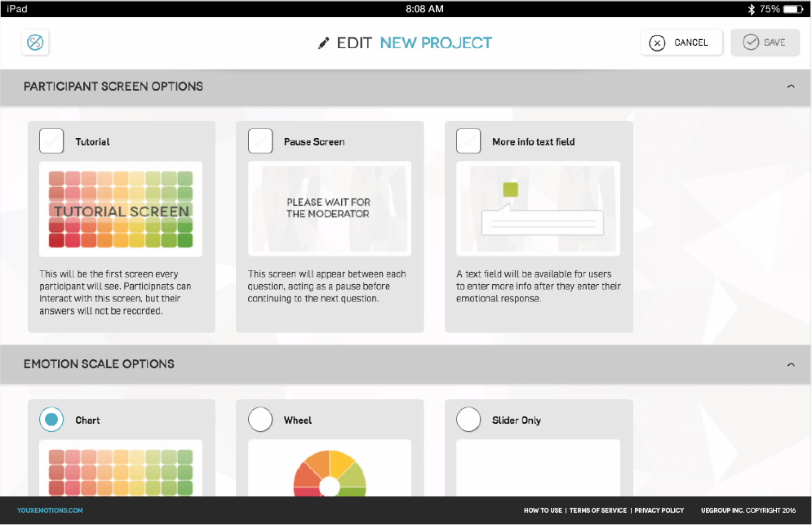Open the How To Use footer link
Viewport: 812px width, 525px height.
point(543,510)
